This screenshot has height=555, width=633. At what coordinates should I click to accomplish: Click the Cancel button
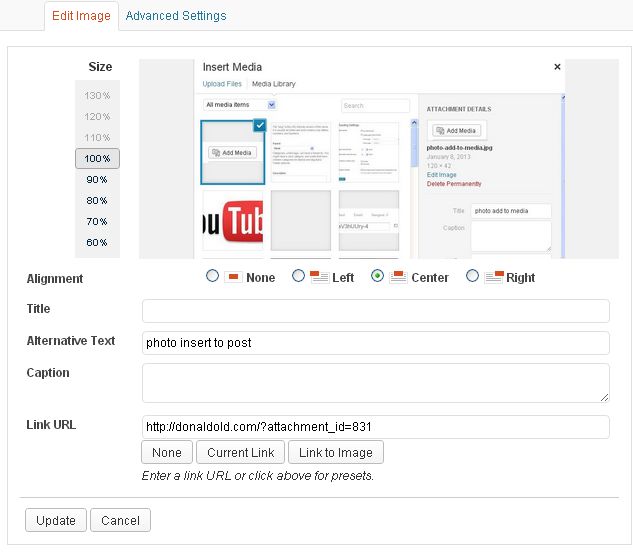click(120, 520)
